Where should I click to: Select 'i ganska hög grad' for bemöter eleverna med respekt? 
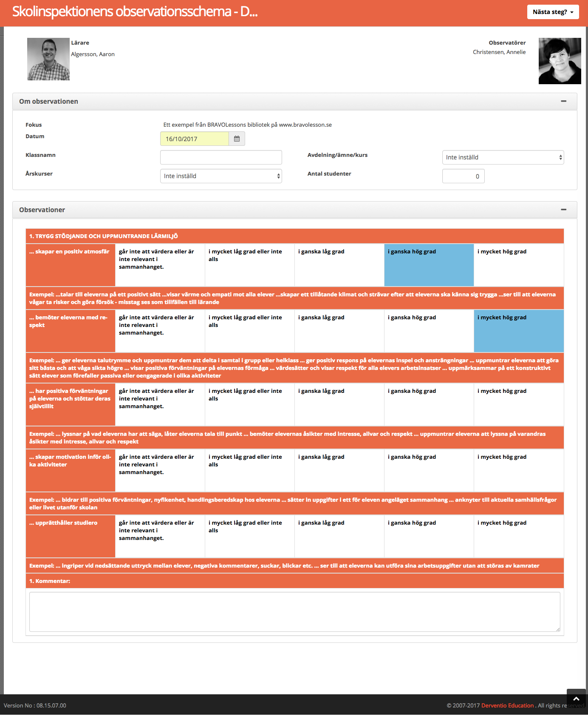point(429,331)
